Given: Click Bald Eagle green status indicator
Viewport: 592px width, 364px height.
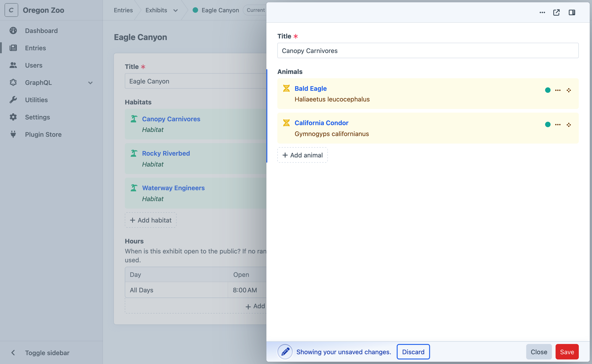Looking at the screenshot, I should [547, 90].
